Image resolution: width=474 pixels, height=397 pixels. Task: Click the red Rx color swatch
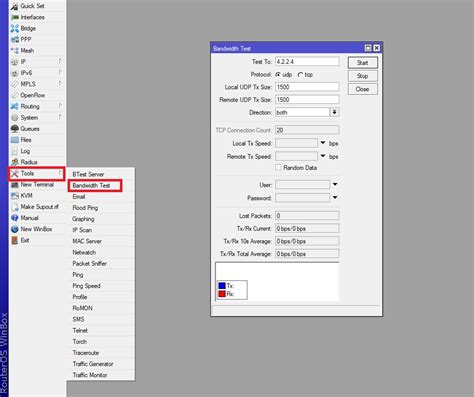click(x=222, y=294)
